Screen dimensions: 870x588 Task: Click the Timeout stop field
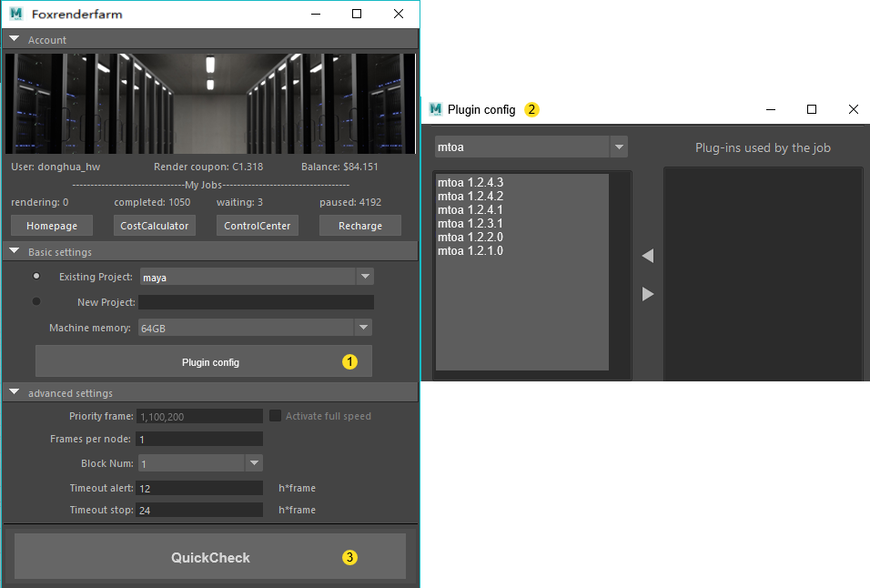tap(199, 510)
